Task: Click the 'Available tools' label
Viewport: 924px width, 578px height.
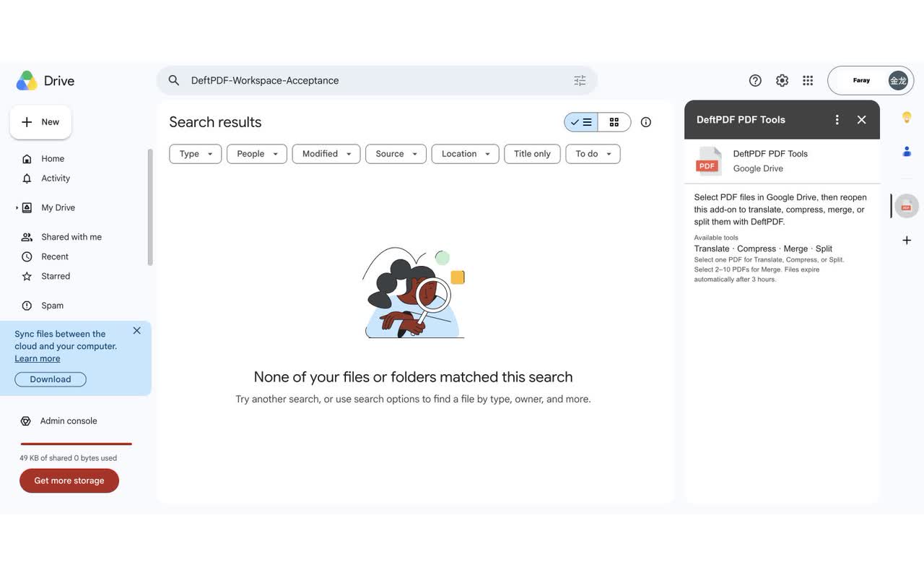Action: [716, 238]
